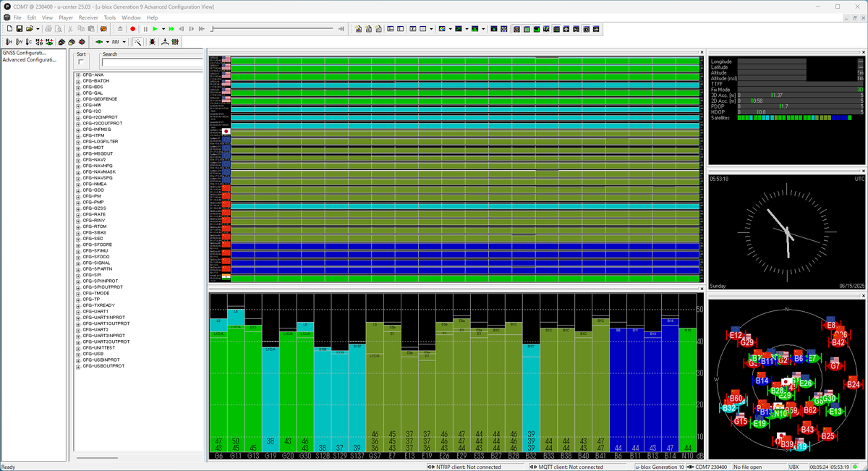Screen dimensions: 868x471
Task: Click the Print toolbar icon
Action: pos(48,29)
